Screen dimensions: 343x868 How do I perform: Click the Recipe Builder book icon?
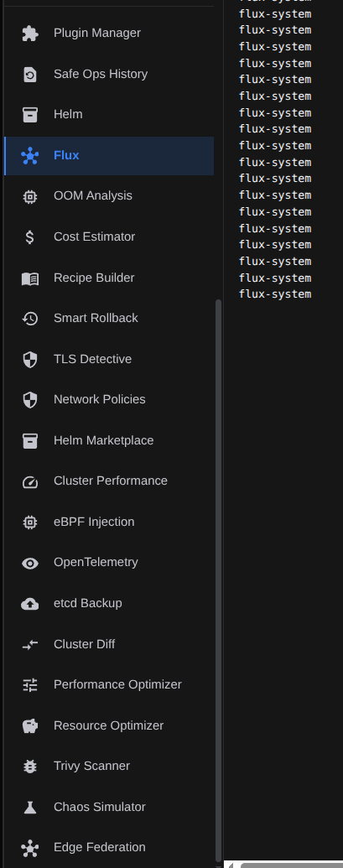pyautogui.click(x=30, y=278)
